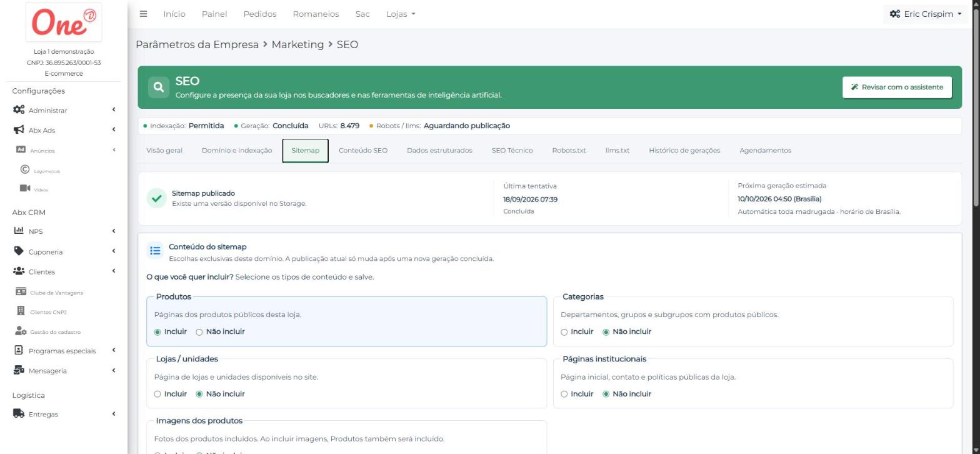Click the One logo

(x=64, y=23)
